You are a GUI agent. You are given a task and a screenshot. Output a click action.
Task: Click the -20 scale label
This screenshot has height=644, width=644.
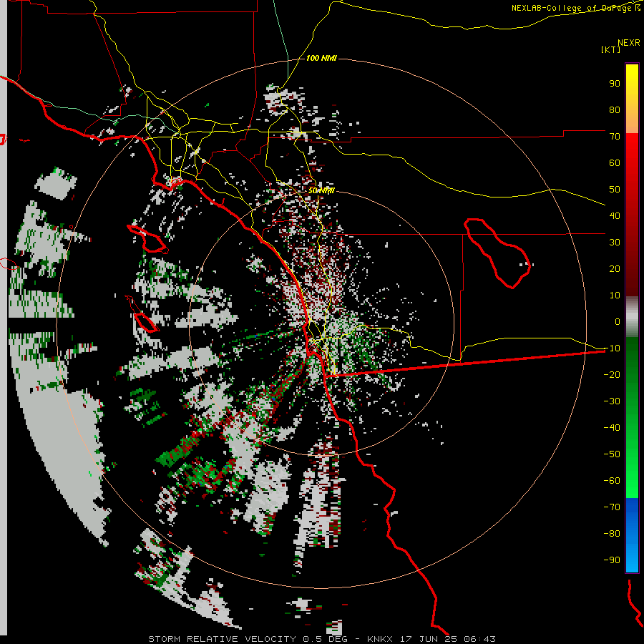612,374
